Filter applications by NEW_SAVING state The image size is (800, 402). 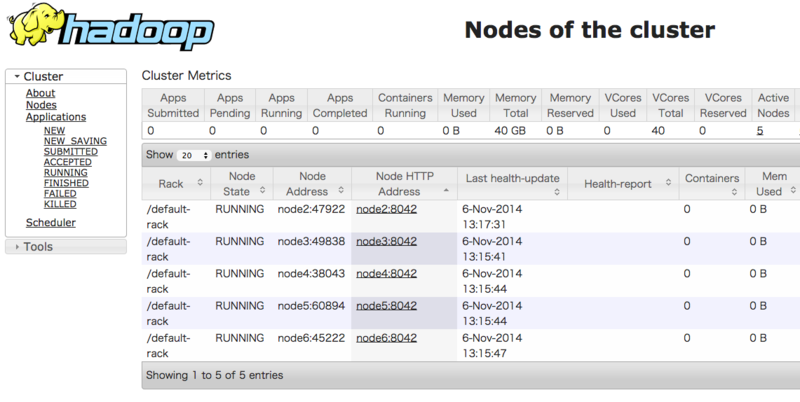tap(76, 141)
